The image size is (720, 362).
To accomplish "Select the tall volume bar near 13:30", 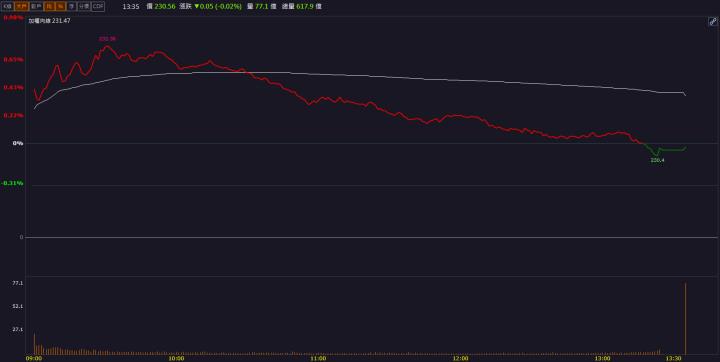I will (x=686, y=318).
